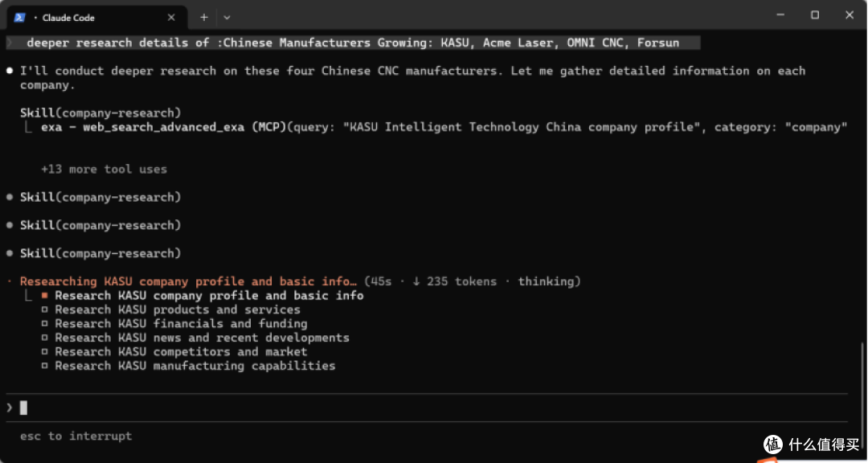Click the PowerShell icon on Claude Code tab
This screenshot has width=868, height=463.
[19, 18]
